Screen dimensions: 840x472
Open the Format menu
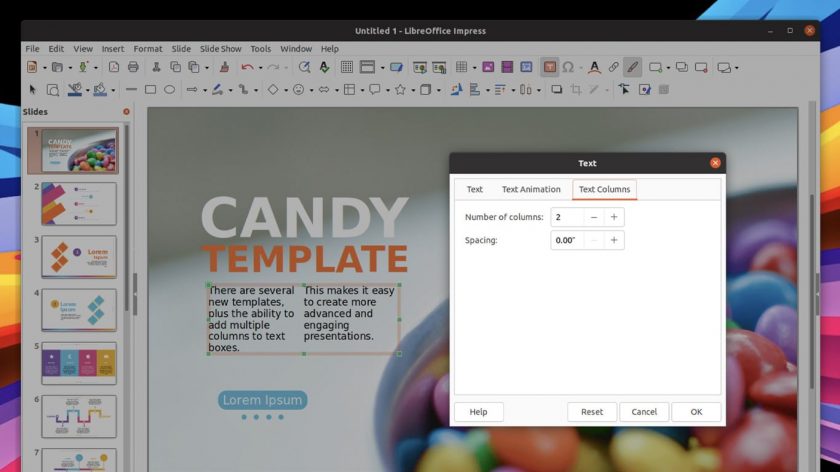pyautogui.click(x=148, y=49)
